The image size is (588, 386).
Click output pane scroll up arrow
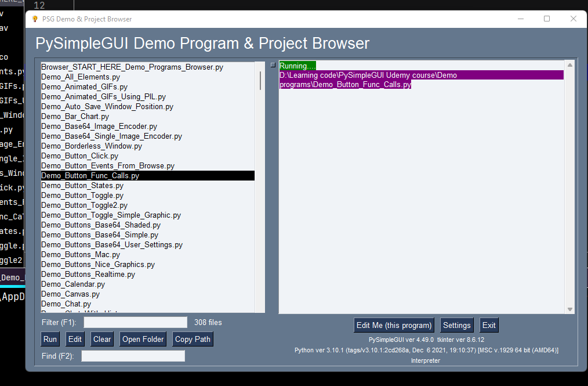coord(569,65)
